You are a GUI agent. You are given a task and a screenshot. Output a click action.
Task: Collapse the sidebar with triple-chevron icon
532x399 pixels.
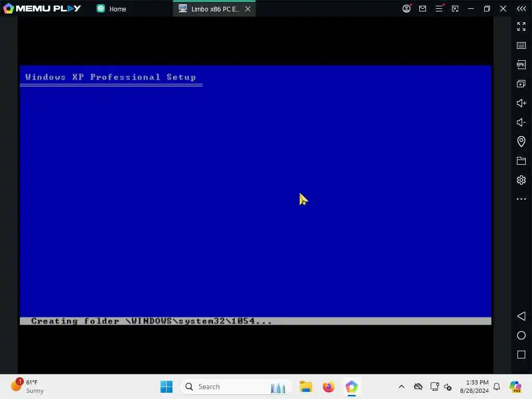click(x=521, y=8)
